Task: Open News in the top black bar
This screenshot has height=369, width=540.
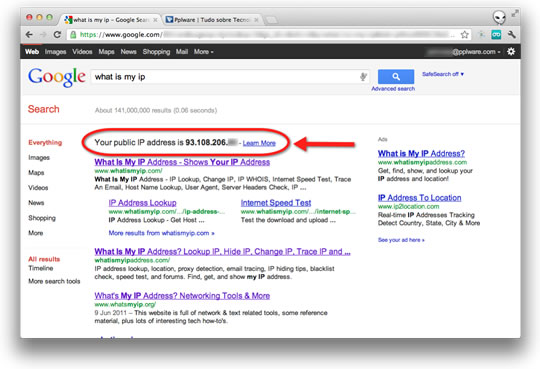Action: coord(128,52)
